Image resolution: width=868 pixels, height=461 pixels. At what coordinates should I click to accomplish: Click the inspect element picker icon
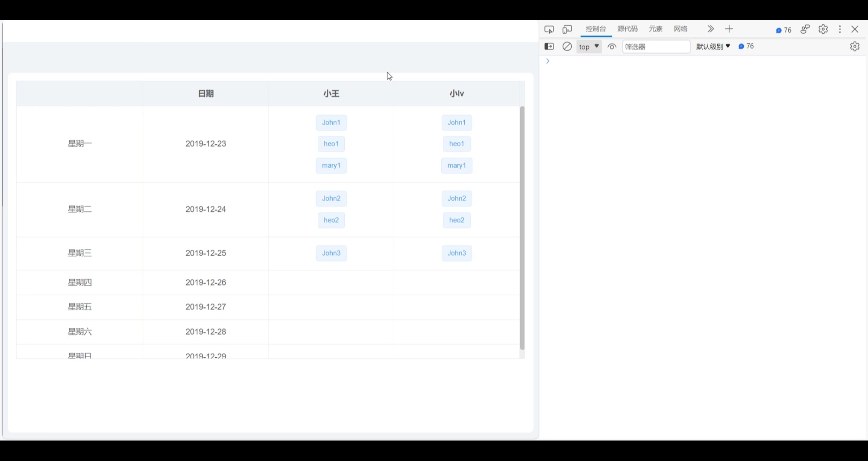click(549, 29)
